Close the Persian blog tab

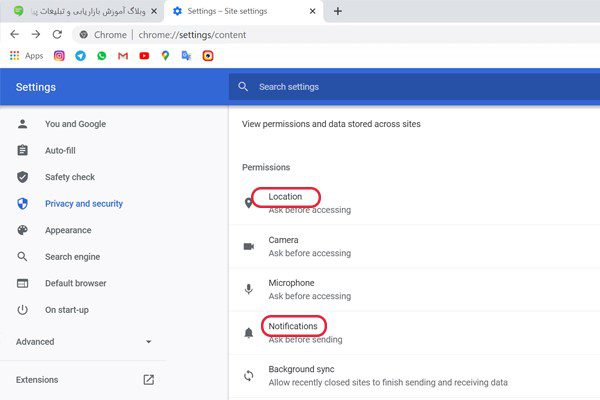[x=154, y=11]
